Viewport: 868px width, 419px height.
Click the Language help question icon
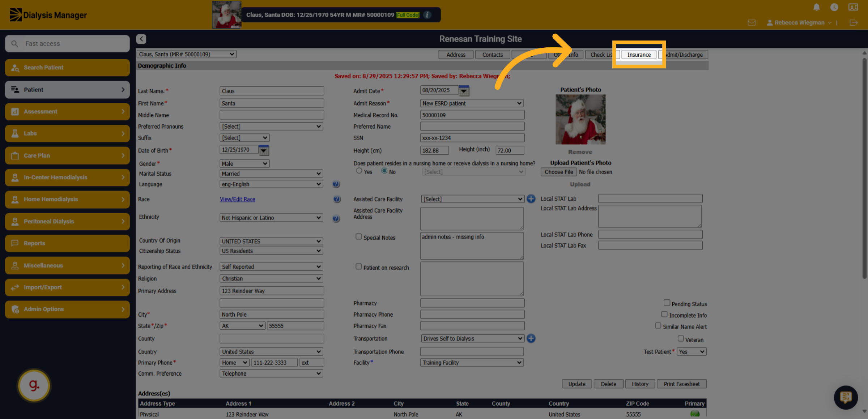336,184
